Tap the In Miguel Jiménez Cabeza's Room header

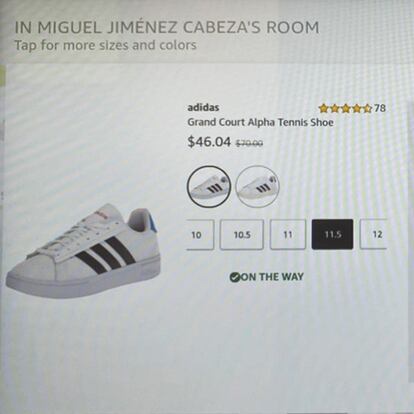[x=167, y=27]
